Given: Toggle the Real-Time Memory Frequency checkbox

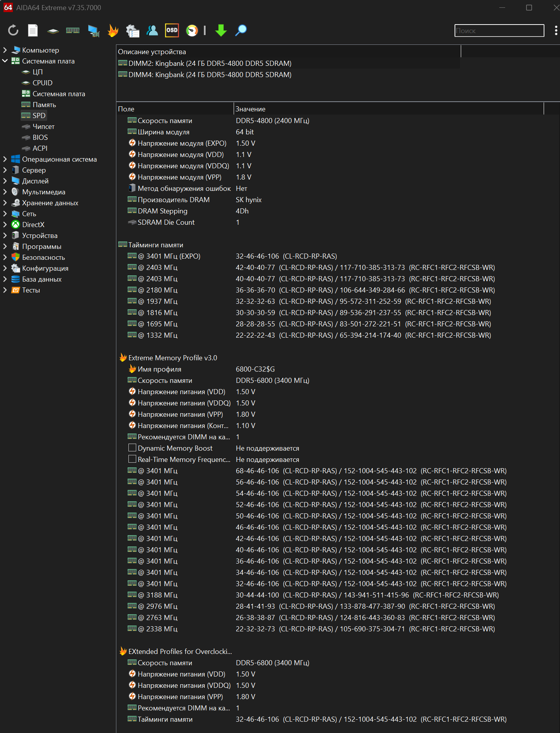Looking at the screenshot, I should click(x=132, y=459).
